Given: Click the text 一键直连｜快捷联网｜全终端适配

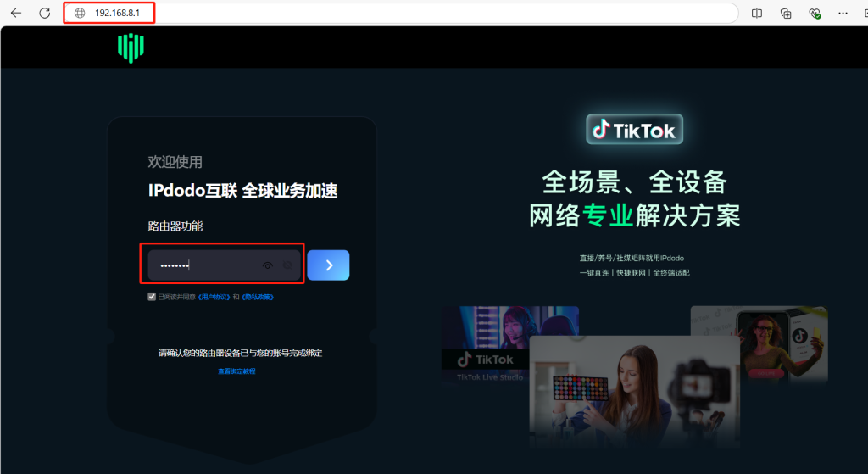Looking at the screenshot, I should click(634, 273).
